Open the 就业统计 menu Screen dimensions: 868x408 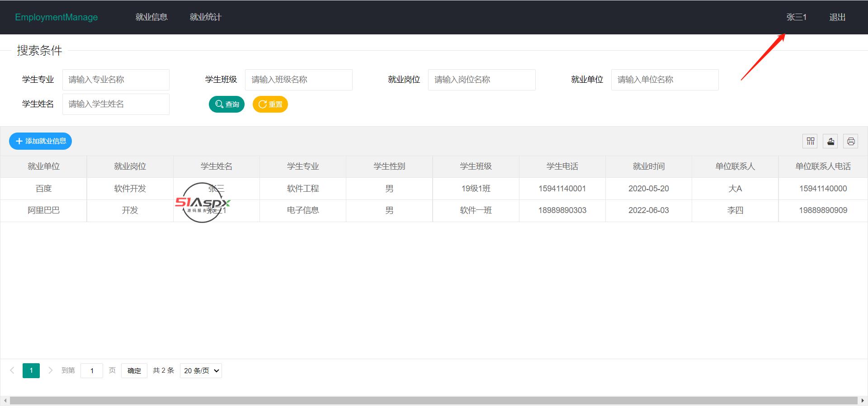pyautogui.click(x=206, y=17)
